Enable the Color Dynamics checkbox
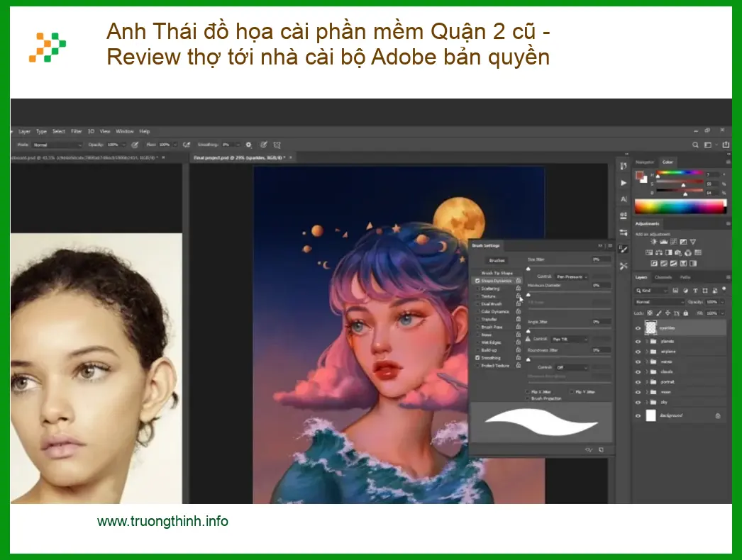This screenshot has width=742, height=560. 477,312
